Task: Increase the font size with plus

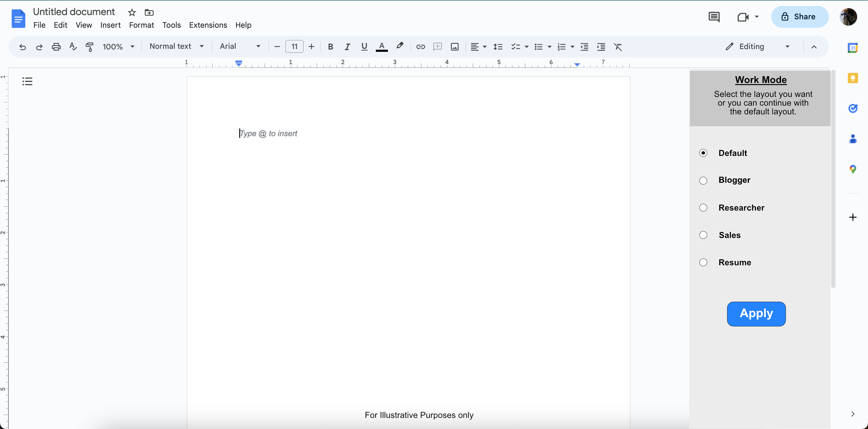Action: click(311, 47)
